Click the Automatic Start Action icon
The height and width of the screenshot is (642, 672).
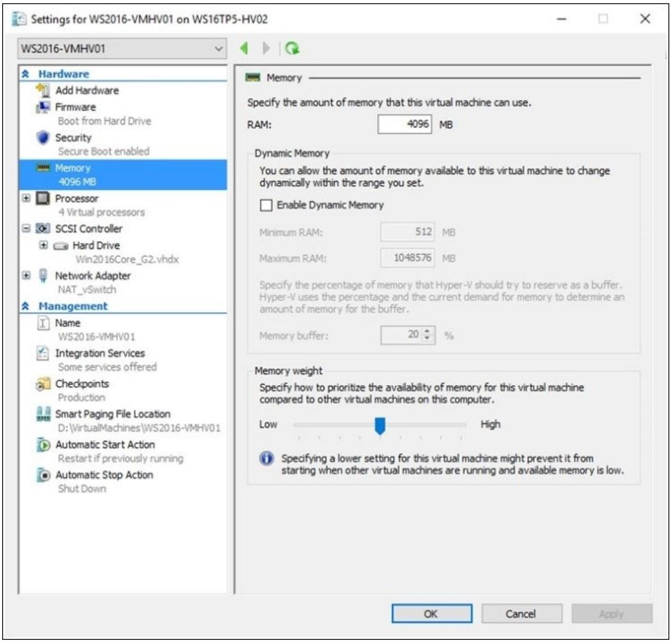(x=43, y=445)
